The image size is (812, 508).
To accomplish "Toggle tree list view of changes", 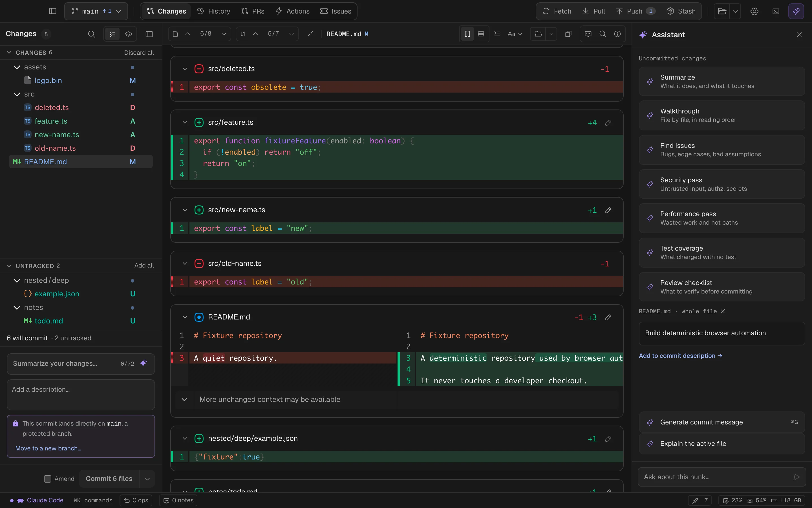I will click(112, 34).
